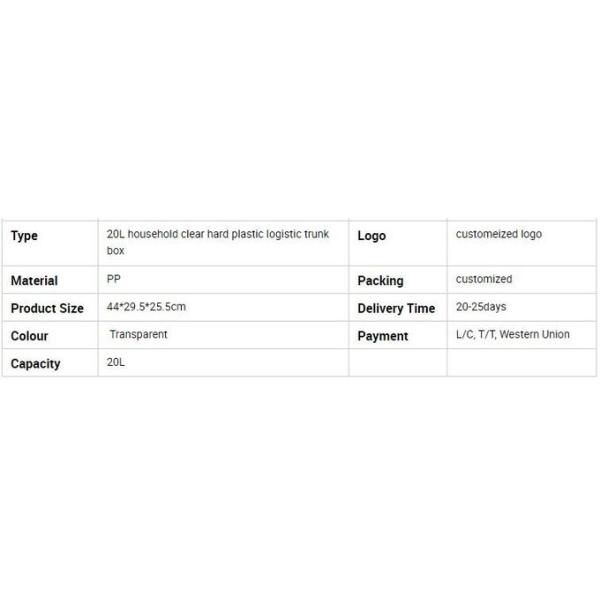This screenshot has width=600, height=600.
Task: Click the empty cell below Western Union
Action: [520, 363]
